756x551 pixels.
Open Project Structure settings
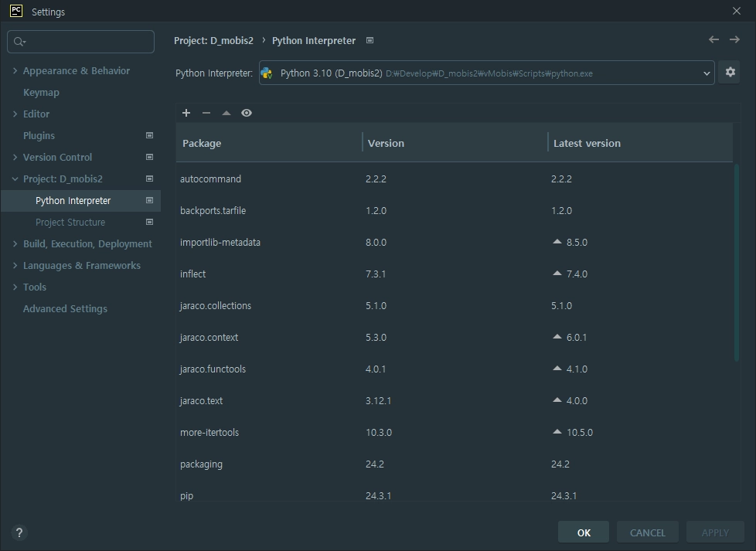pos(70,223)
